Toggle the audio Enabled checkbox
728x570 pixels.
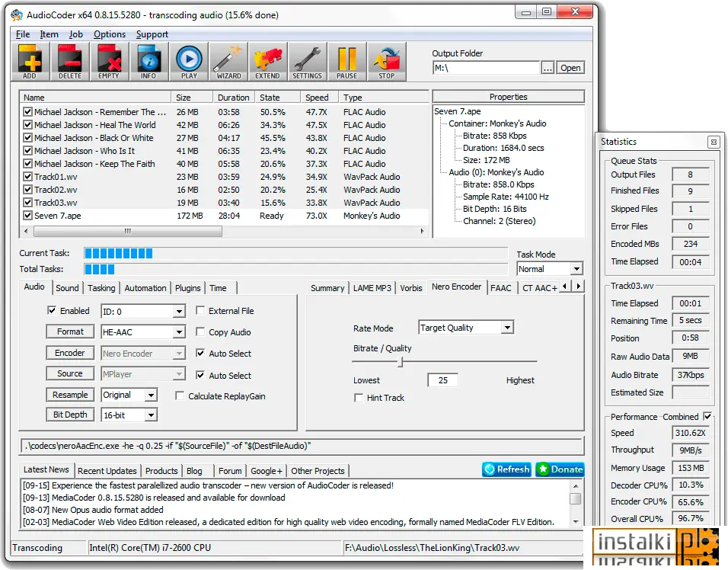click(52, 310)
